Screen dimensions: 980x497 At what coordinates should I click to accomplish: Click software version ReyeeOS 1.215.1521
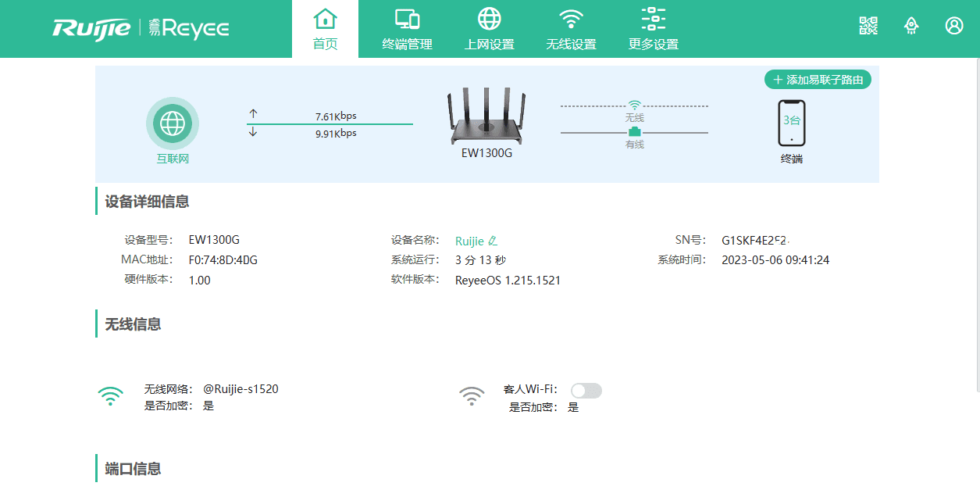508,281
